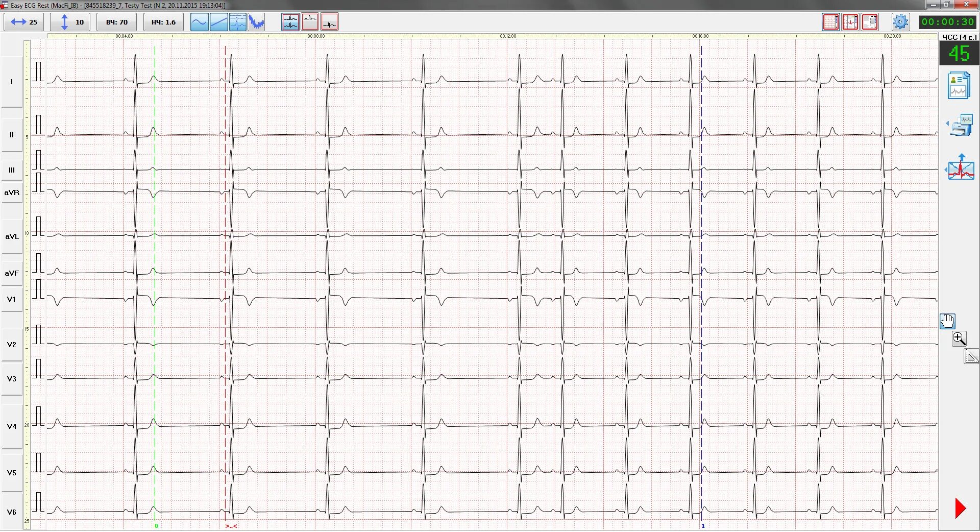Viewport: 980px width, 532px height.
Task: Select lead aVR label
Action: click(x=12, y=192)
